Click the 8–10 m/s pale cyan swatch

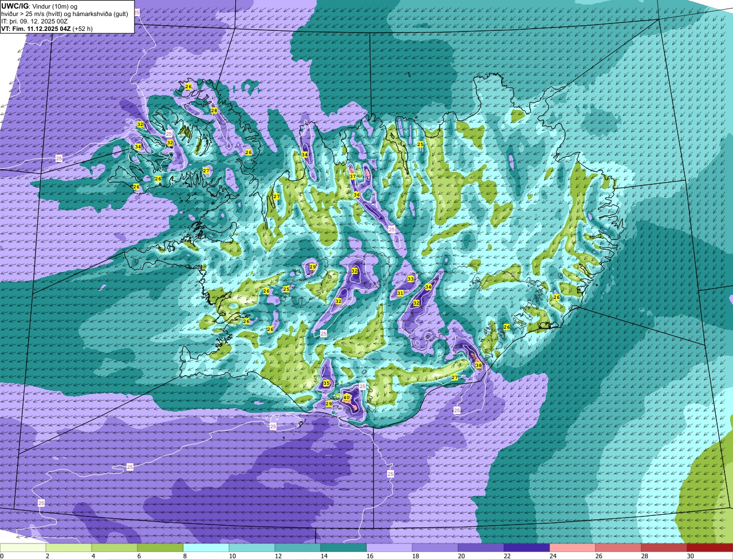pyautogui.click(x=206, y=547)
